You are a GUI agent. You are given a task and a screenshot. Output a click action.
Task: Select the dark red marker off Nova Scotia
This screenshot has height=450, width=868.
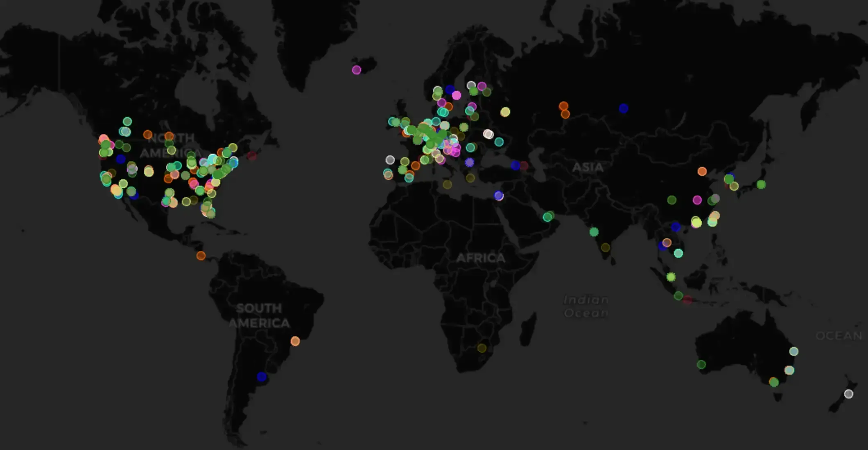coord(252,156)
